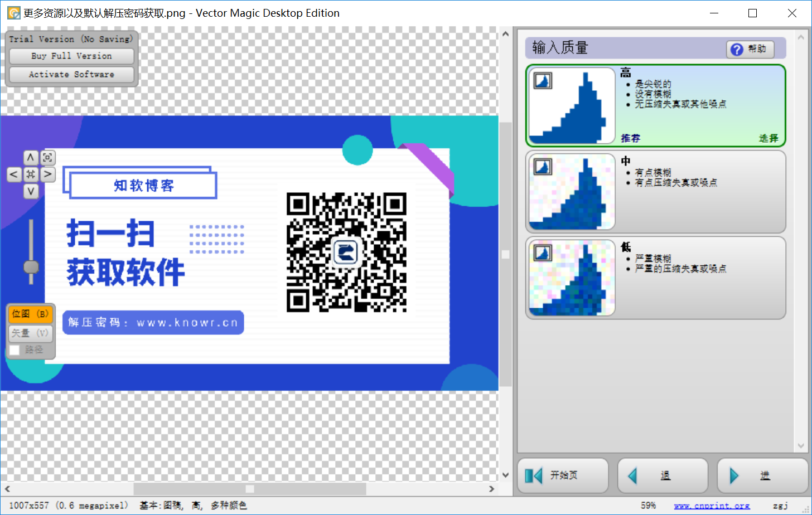Click the 59% zoom value in the status bar

(x=648, y=506)
